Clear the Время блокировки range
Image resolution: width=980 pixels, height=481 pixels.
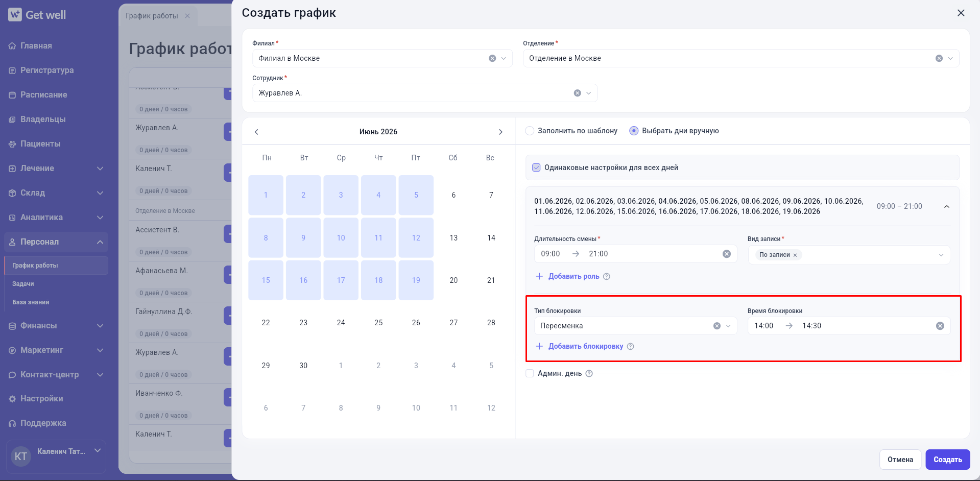pos(940,326)
